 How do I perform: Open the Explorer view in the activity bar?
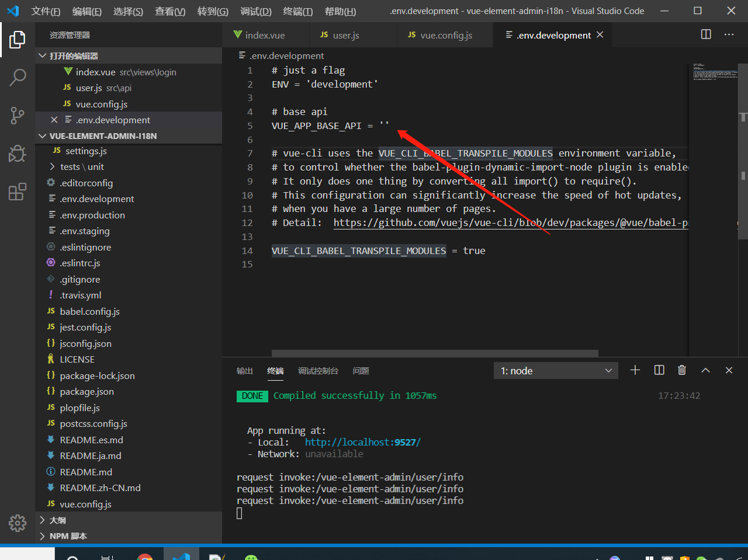coord(17,39)
